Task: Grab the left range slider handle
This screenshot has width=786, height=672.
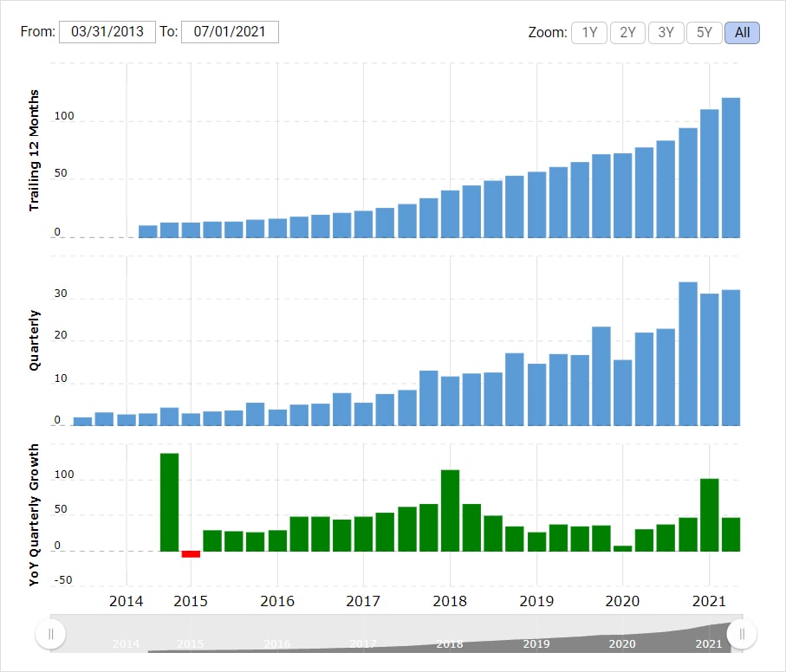Action: click(x=50, y=634)
